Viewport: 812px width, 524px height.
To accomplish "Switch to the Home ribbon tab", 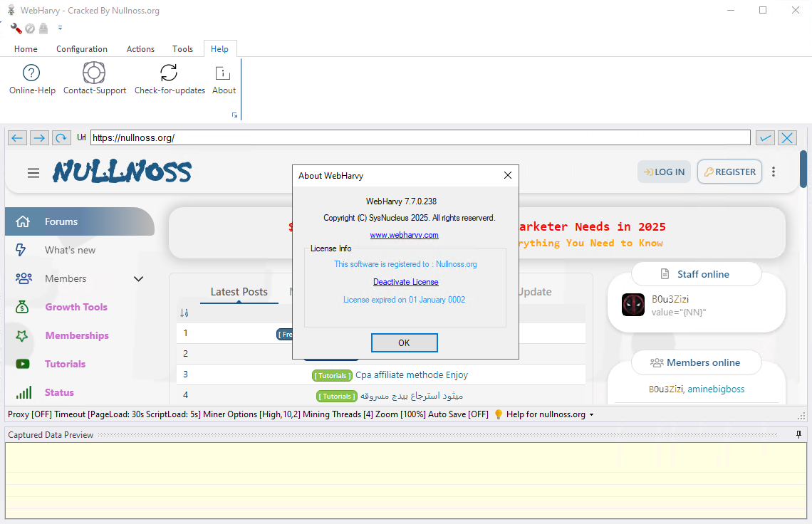I will [26, 48].
